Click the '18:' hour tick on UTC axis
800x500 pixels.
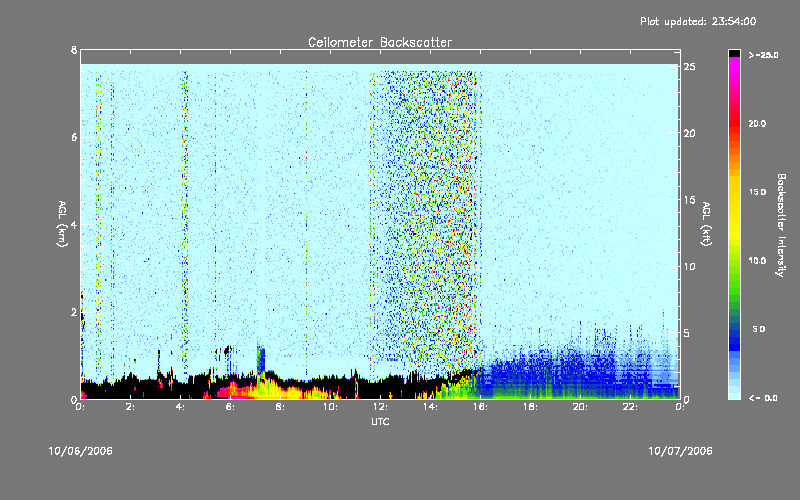530,407
